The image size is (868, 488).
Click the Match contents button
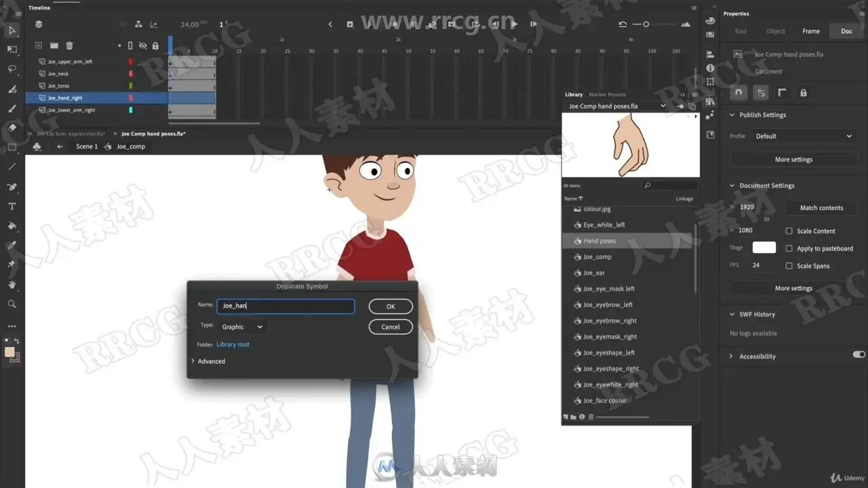821,208
